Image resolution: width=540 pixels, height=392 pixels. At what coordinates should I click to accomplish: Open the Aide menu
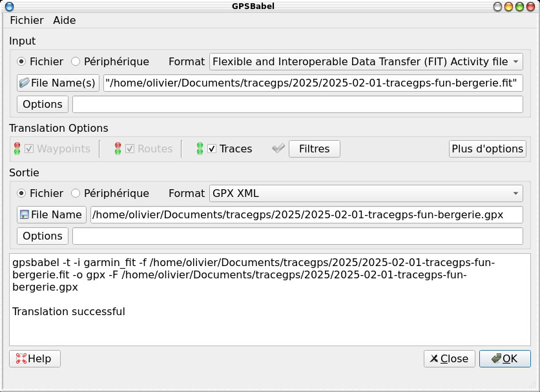(x=65, y=21)
